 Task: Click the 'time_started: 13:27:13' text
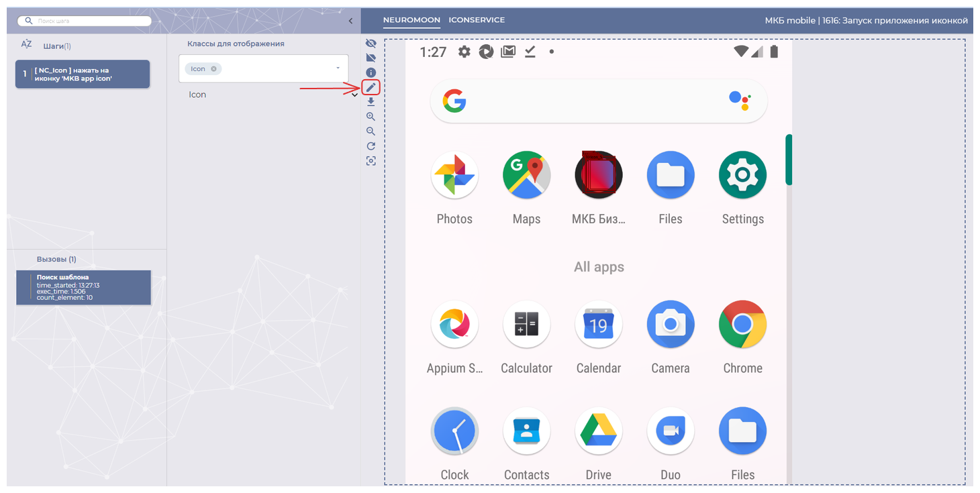pyautogui.click(x=68, y=285)
